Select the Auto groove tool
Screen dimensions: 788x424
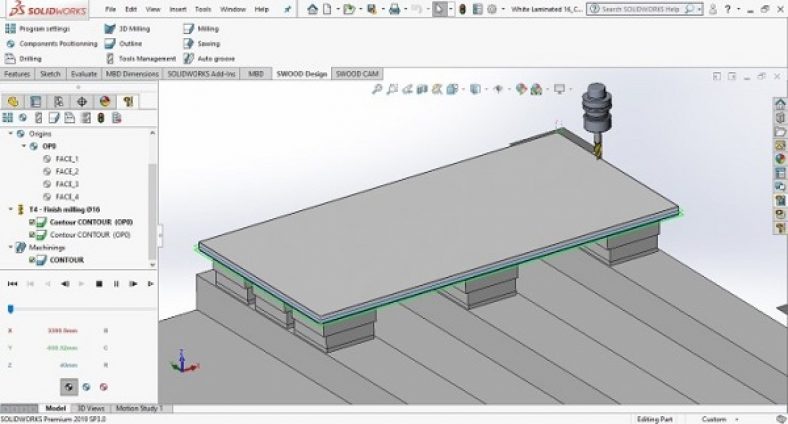pyautogui.click(x=214, y=58)
